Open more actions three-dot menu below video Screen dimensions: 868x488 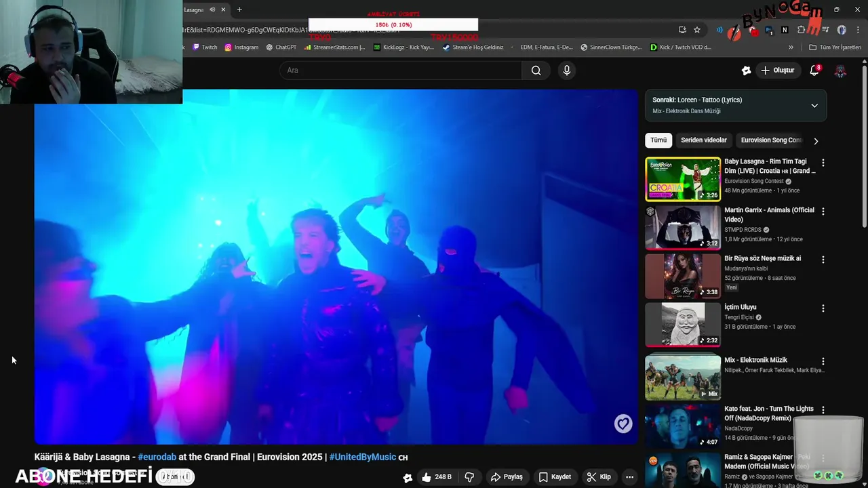pyautogui.click(x=630, y=477)
